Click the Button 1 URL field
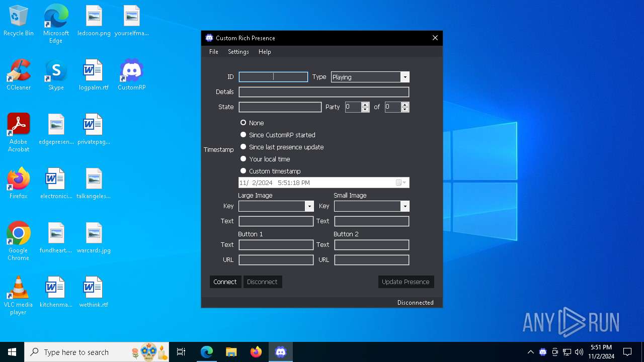Viewport: 644px width, 362px height. pos(276,260)
